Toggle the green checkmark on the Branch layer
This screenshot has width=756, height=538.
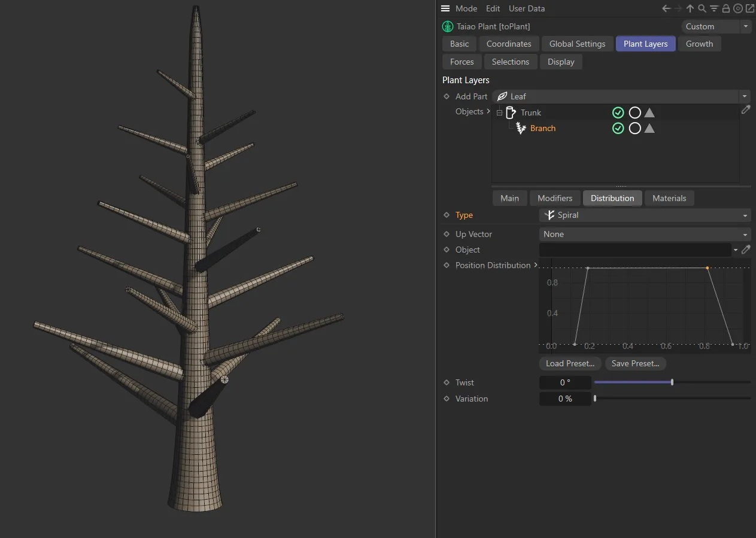coord(618,128)
